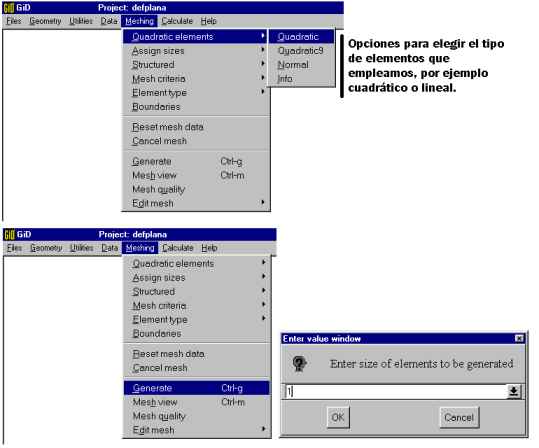Open the Geometry menu in lower window

click(x=46, y=248)
